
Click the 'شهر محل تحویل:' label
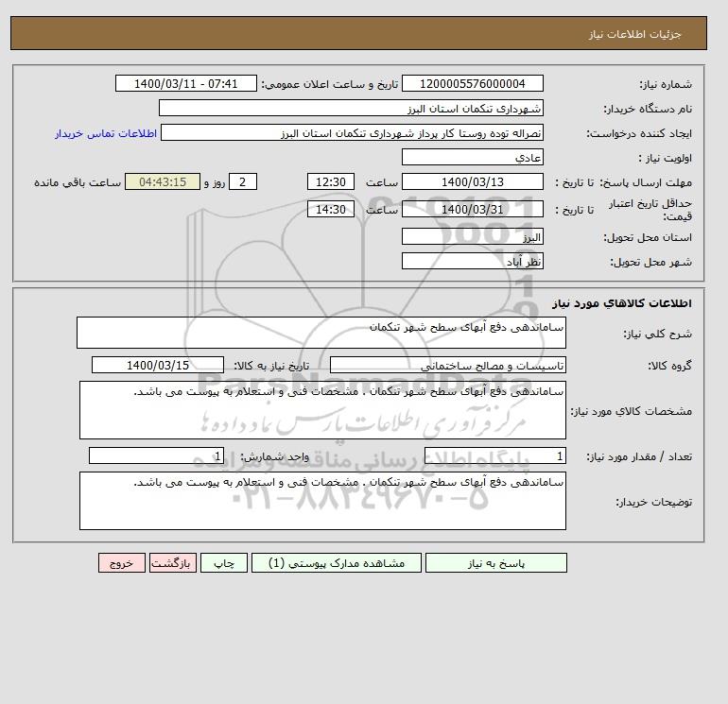[x=650, y=262]
